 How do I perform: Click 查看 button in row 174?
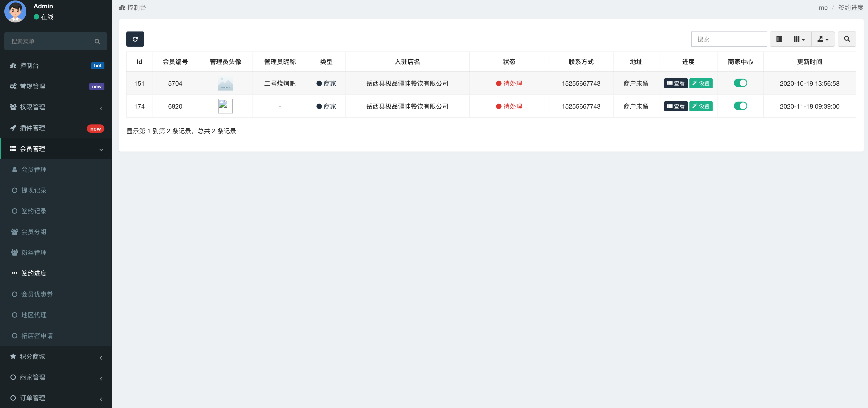pos(676,106)
